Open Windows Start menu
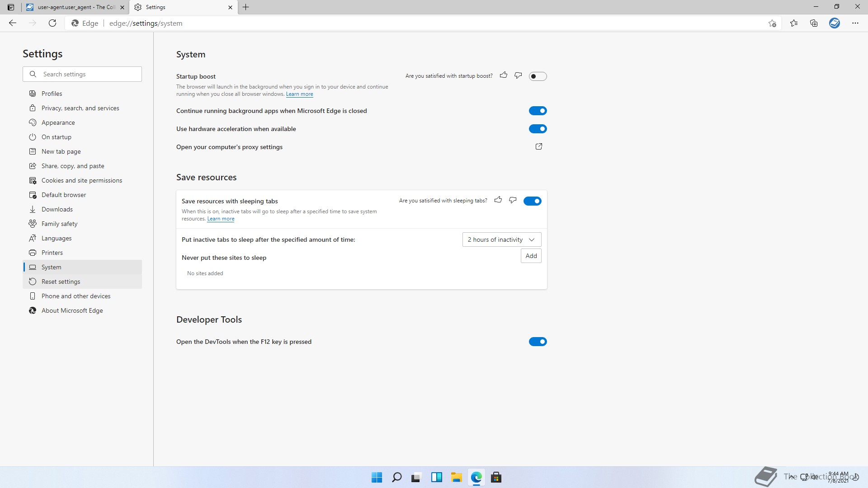Viewport: 868px width, 488px height. click(377, 477)
